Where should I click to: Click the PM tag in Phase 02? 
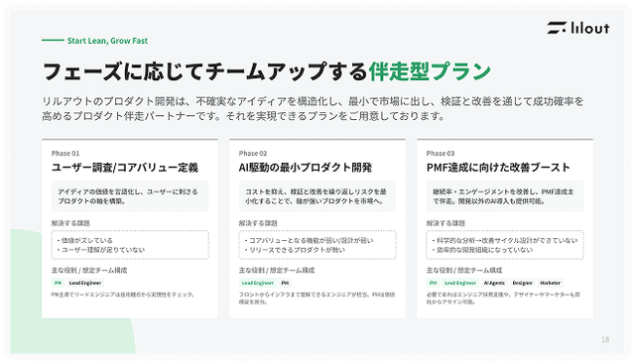(285, 283)
